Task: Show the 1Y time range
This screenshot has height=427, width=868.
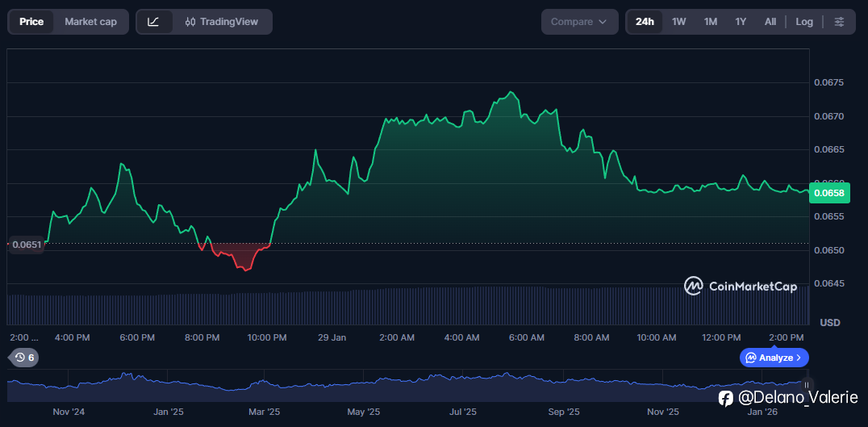Action: 741,22
